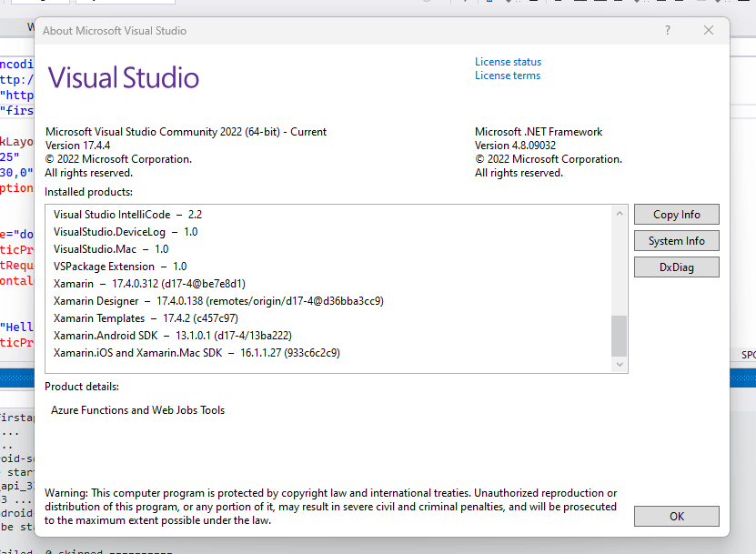
Task: Click the .NET Framework Version 4.8.09032 text
Action: [x=515, y=146]
